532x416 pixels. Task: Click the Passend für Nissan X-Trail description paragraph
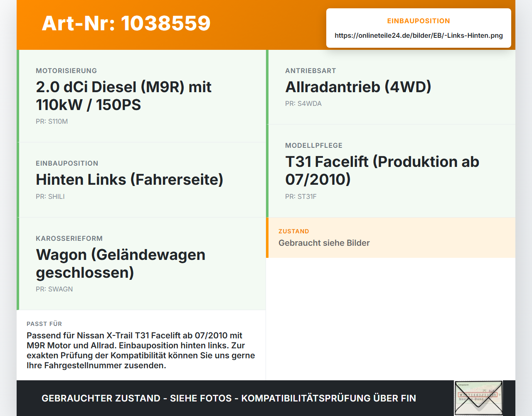[x=141, y=350]
